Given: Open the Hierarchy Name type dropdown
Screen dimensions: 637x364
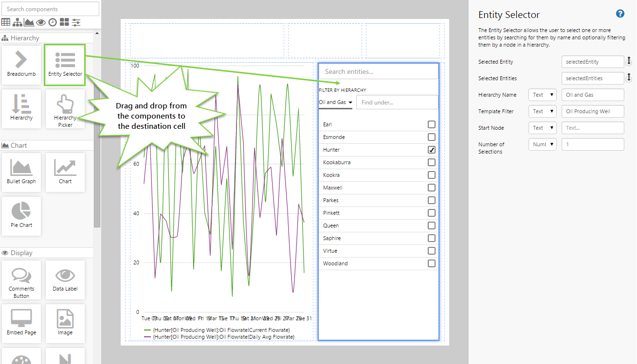Looking at the screenshot, I should point(542,95).
